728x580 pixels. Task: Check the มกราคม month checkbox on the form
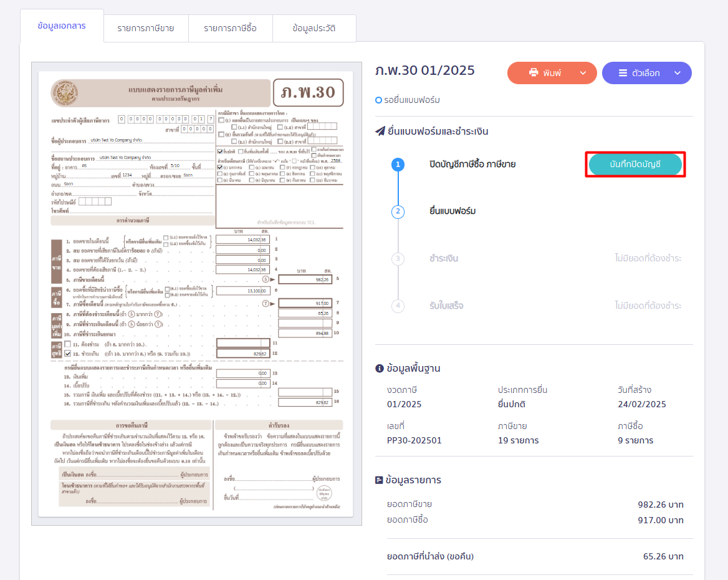(x=219, y=168)
